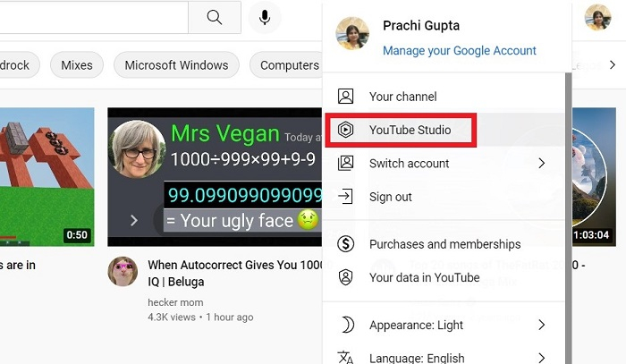This screenshot has width=626, height=364.
Task: Open hecker mom channel link
Action: [175, 302]
